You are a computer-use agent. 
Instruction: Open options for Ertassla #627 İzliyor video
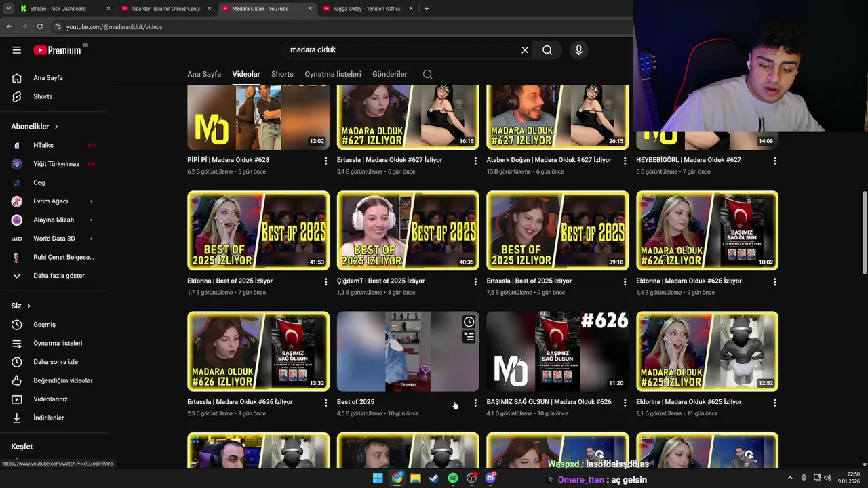(475, 161)
